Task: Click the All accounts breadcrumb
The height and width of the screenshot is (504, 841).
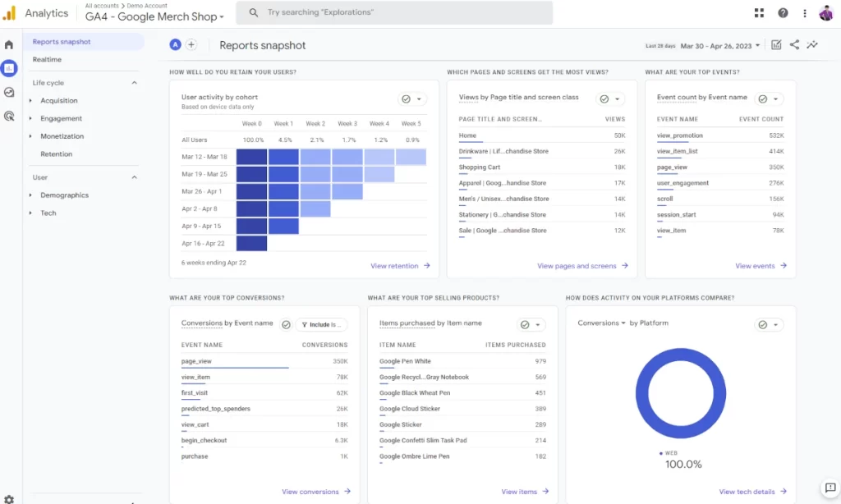Action: [x=102, y=6]
